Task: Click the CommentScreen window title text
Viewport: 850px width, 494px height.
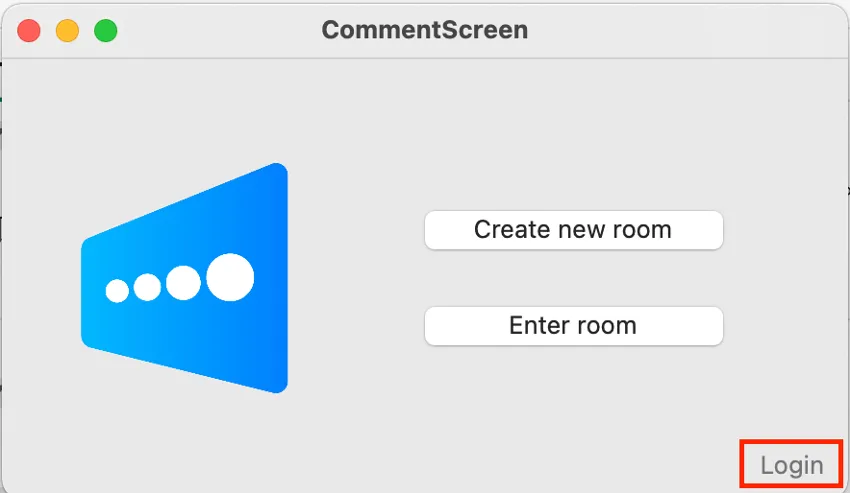Action: point(424,30)
